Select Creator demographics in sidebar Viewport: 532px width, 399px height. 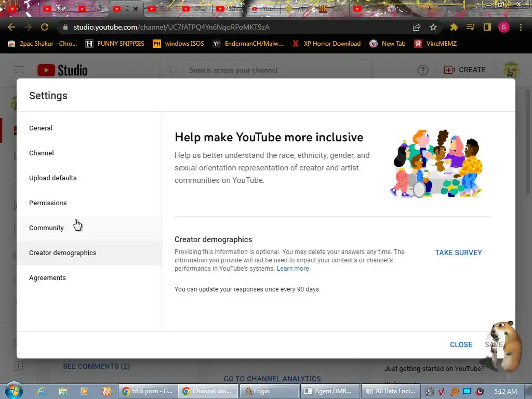[x=89, y=253]
